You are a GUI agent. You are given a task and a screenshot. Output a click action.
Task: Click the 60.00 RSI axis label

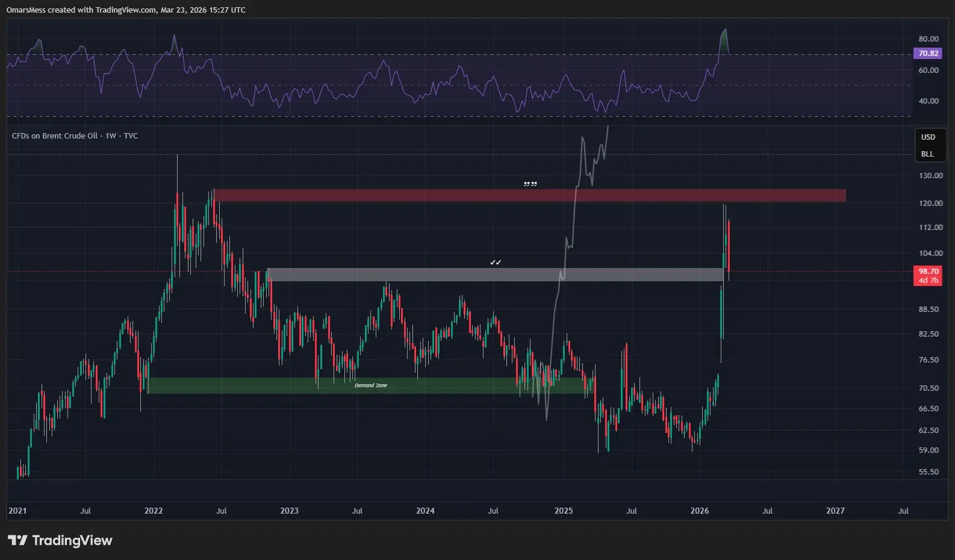(x=928, y=70)
